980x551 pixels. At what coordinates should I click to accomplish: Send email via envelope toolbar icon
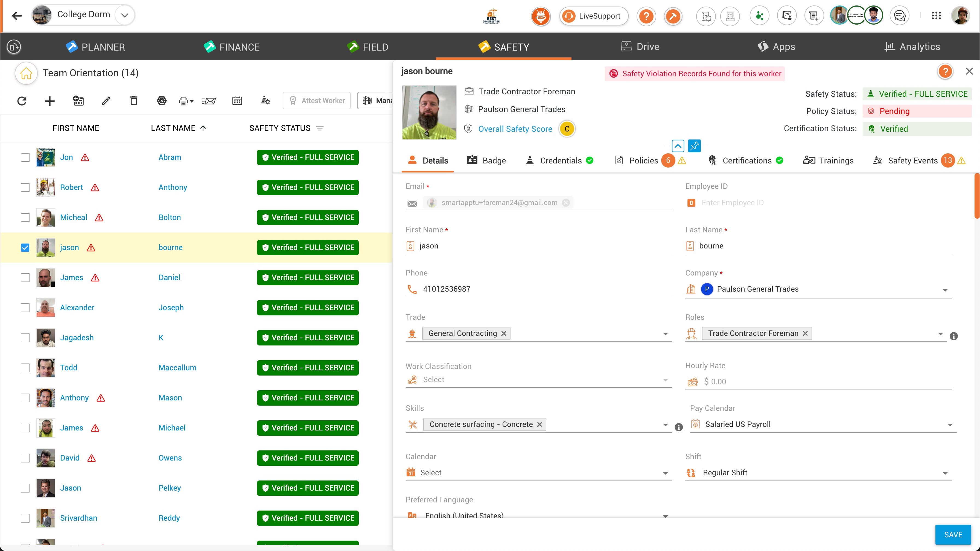coord(209,101)
